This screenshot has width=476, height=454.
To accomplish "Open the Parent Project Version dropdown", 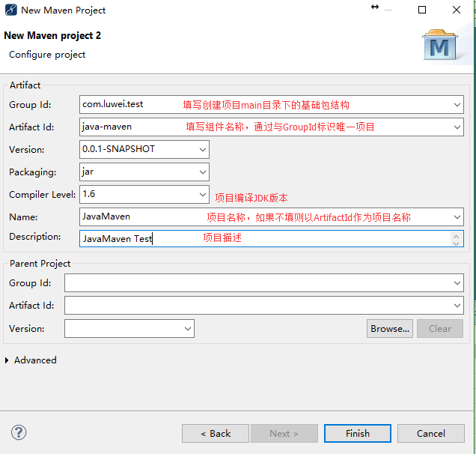I will coord(188,328).
